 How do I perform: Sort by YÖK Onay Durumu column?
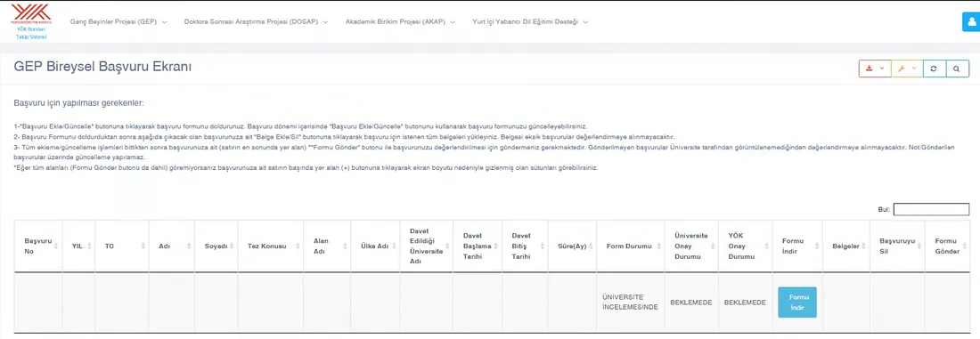(745, 246)
